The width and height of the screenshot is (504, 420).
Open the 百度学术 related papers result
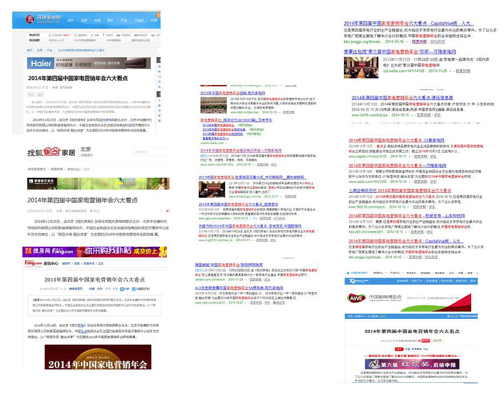coord(236,120)
